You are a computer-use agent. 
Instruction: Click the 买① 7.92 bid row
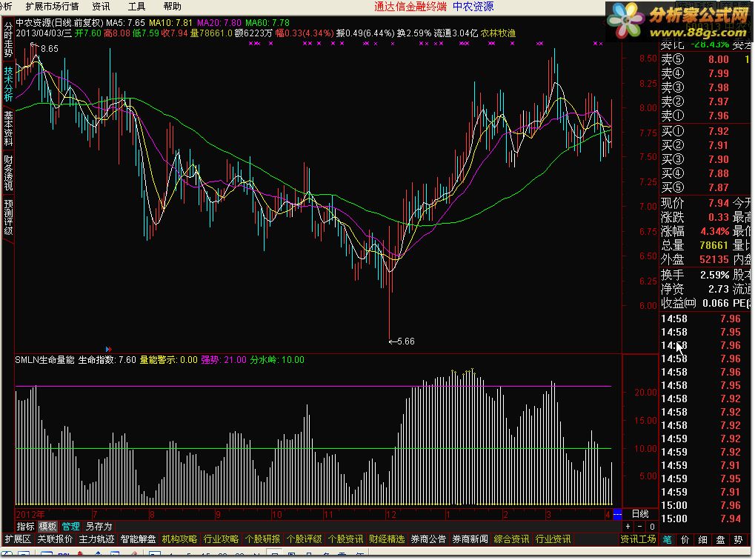pos(705,131)
